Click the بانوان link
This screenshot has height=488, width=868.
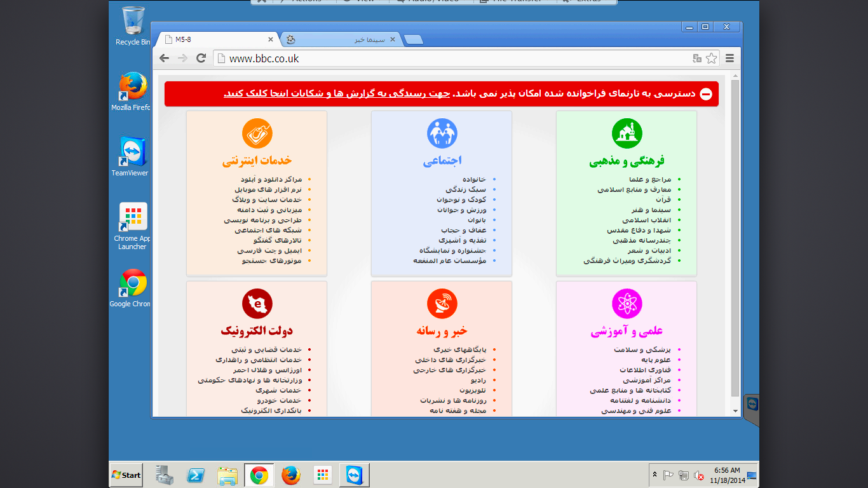pos(477,220)
